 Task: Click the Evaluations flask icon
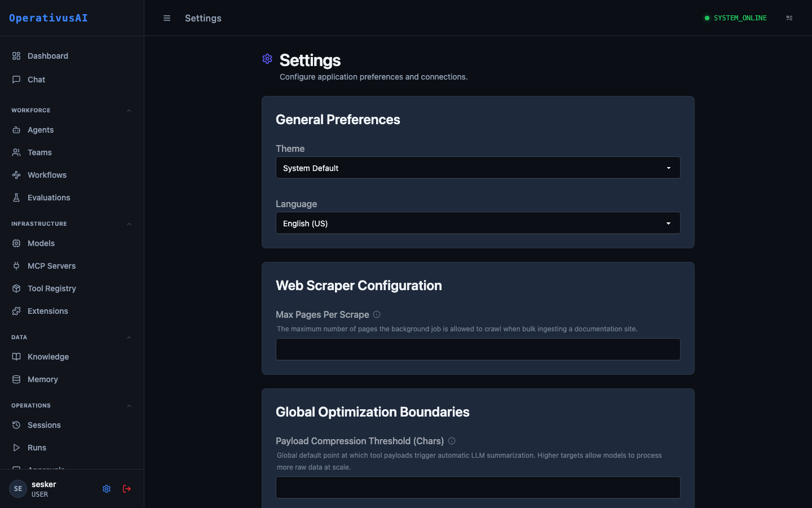click(16, 198)
